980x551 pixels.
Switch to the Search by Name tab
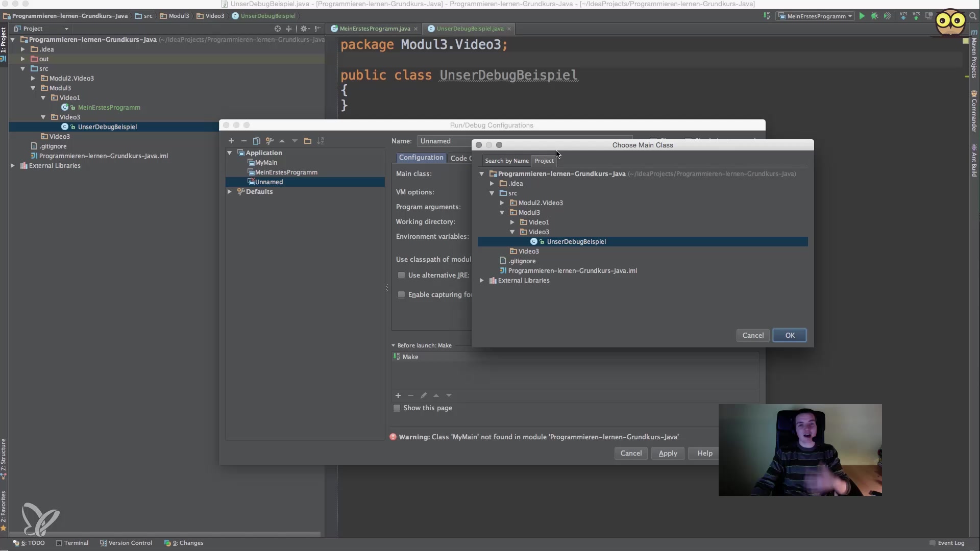[506, 161]
